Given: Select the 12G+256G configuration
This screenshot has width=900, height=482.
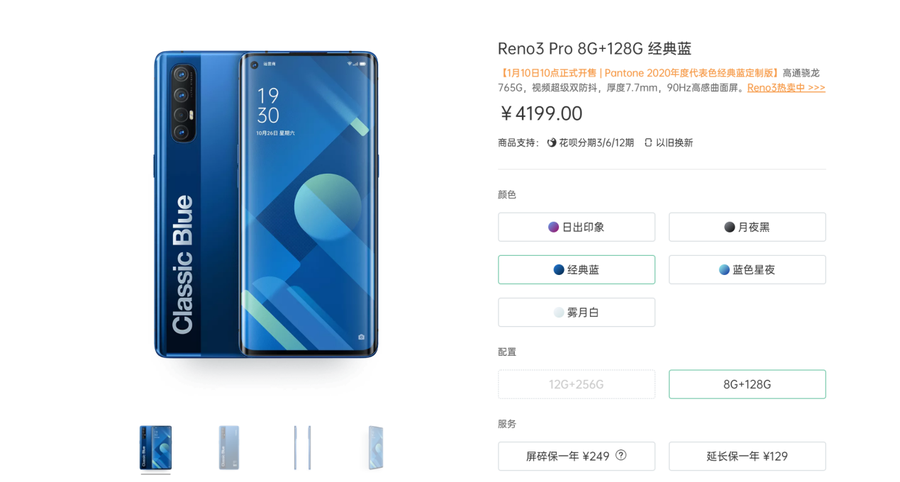Looking at the screenshot, I should click(576, 384).
